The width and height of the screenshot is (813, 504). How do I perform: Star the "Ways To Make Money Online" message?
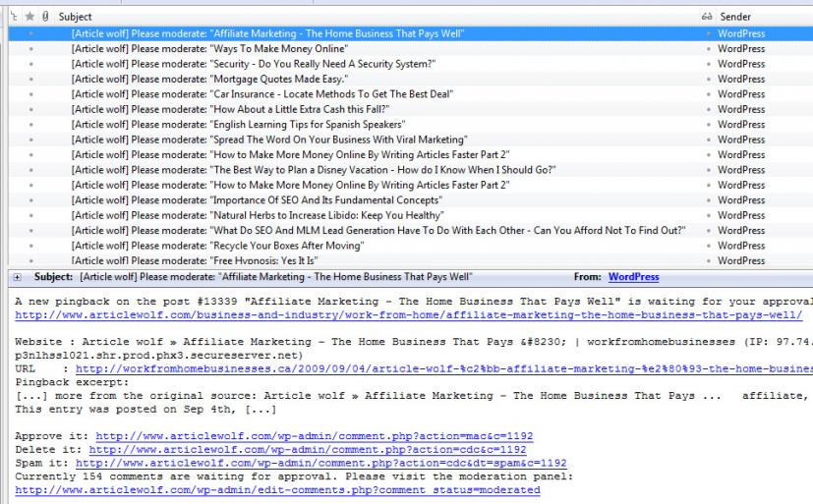[29, 48]
